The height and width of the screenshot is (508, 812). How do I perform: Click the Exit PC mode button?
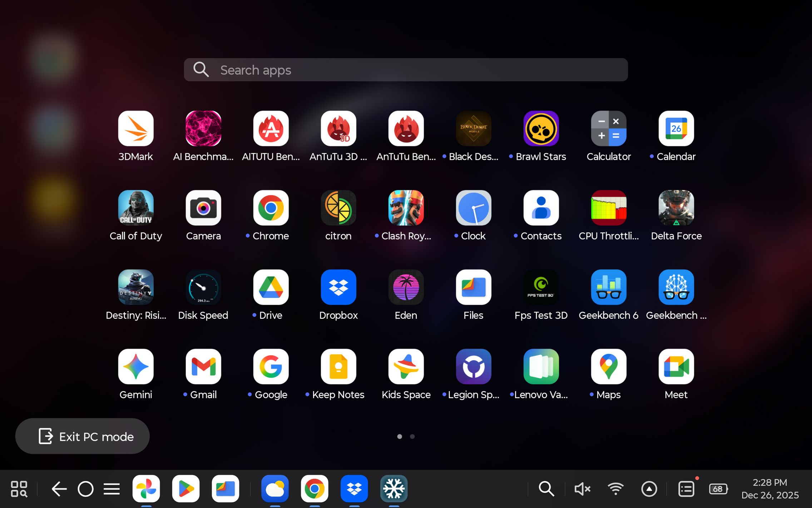coord(82,436)
